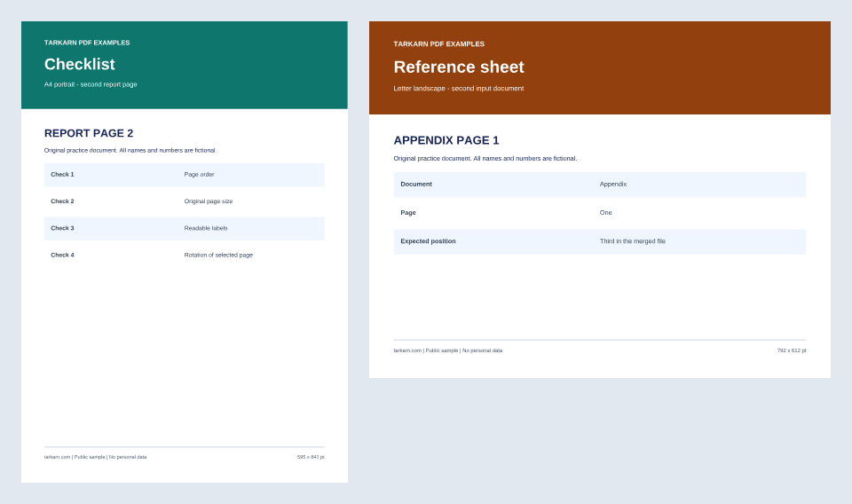Click the '595 x 841 pt' footer size

pos(311,457)
